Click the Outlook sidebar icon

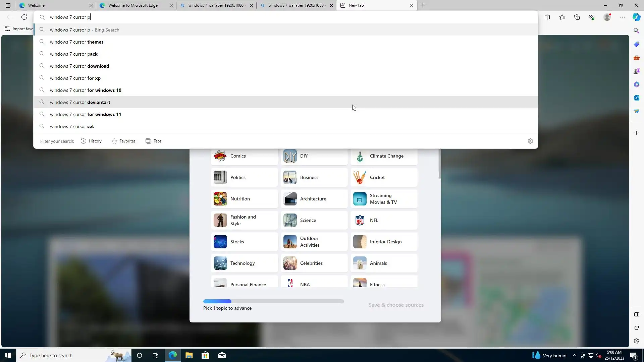pos(636,98)
